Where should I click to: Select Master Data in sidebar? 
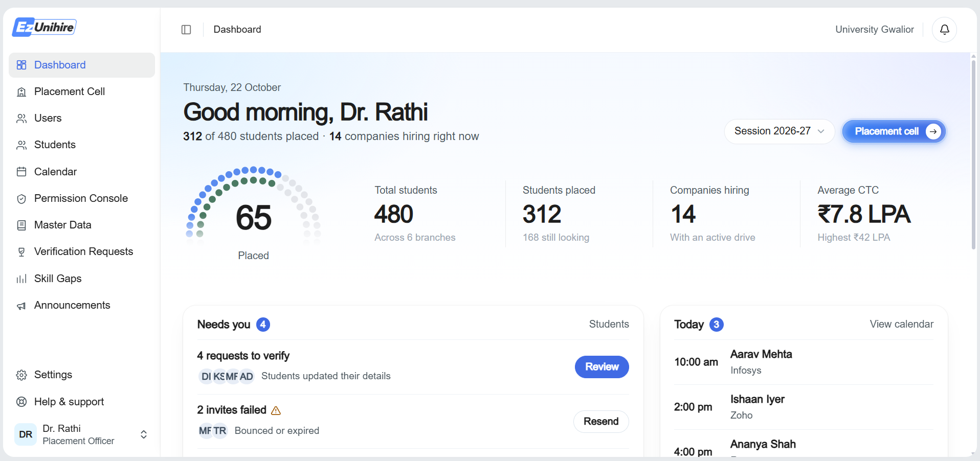tap(82, 225)
